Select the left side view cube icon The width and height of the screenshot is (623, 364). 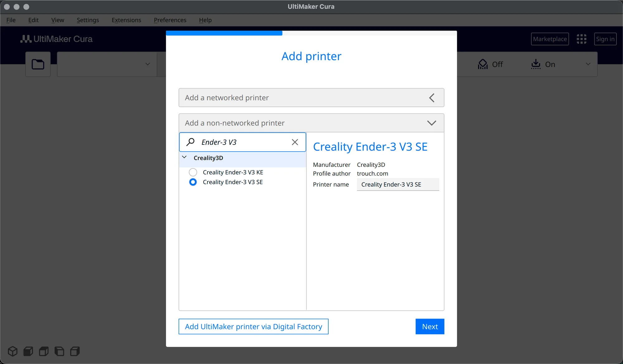point(59,351)
